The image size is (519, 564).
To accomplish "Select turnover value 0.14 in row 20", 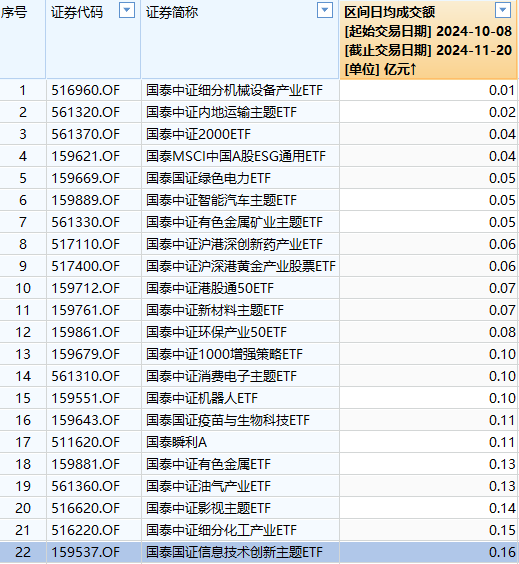I will tap(502, 508).
